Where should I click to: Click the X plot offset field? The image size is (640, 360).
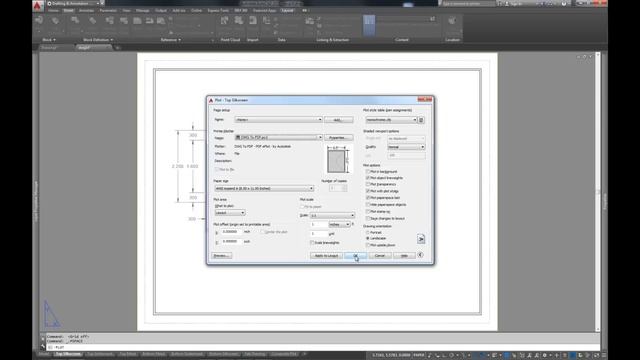[231, 232]
